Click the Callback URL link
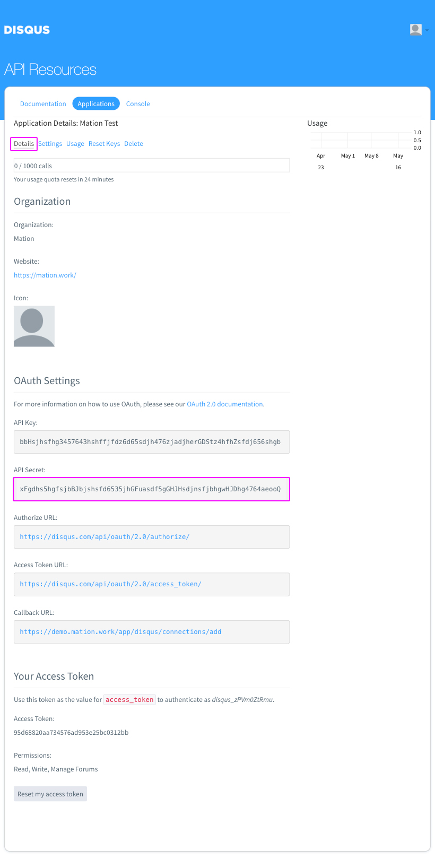435x868 pixels. 120,632
